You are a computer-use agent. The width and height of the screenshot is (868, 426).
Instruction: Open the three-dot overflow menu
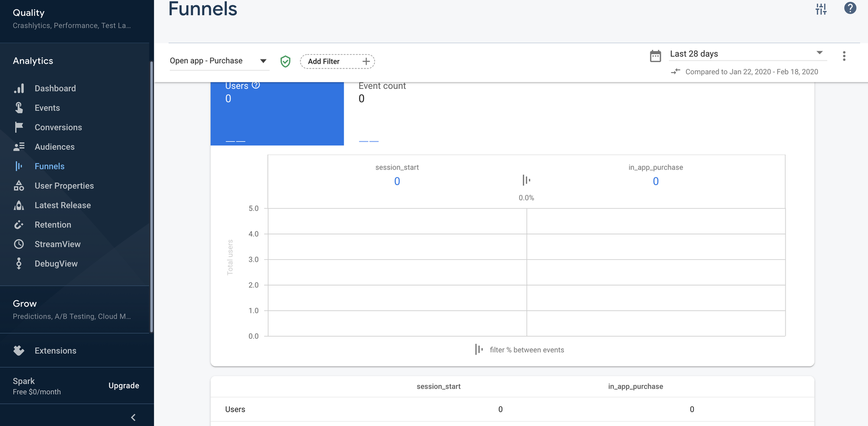coord(844,56)
